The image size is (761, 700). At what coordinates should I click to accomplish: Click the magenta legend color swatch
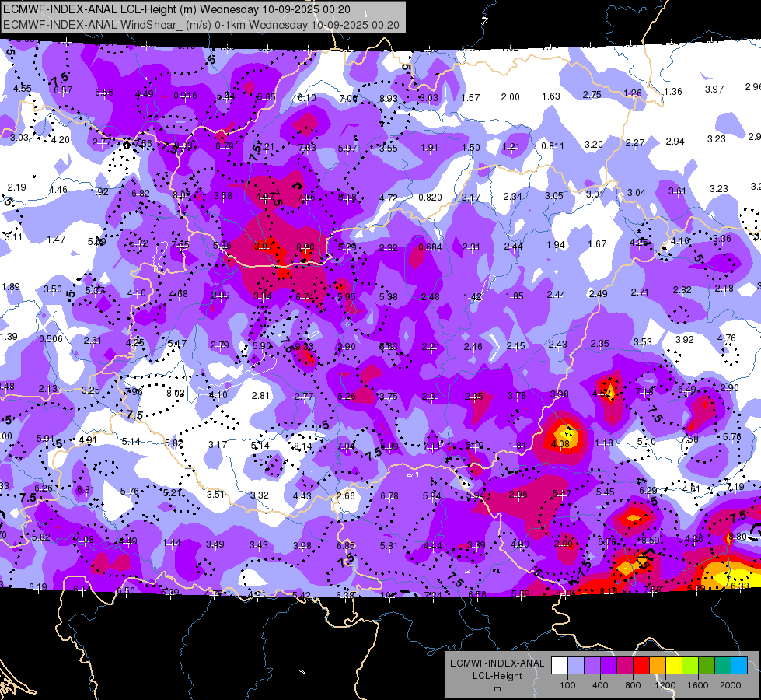pos(625,666)
